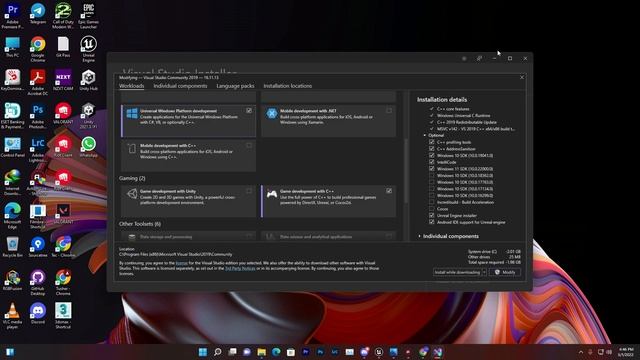Select the Data storage and processing workload card
Screen dimensions: 640x360
(x=189, y=236)
